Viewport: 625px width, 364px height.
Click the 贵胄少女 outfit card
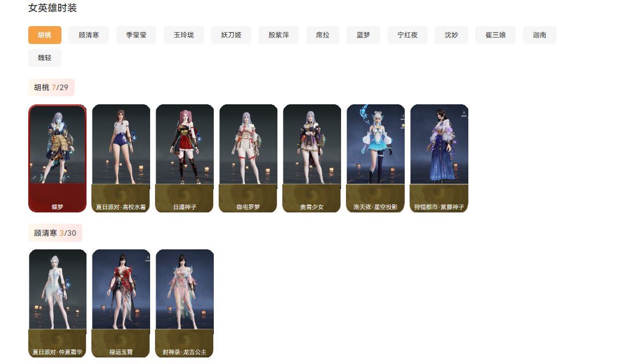point(312,159)
